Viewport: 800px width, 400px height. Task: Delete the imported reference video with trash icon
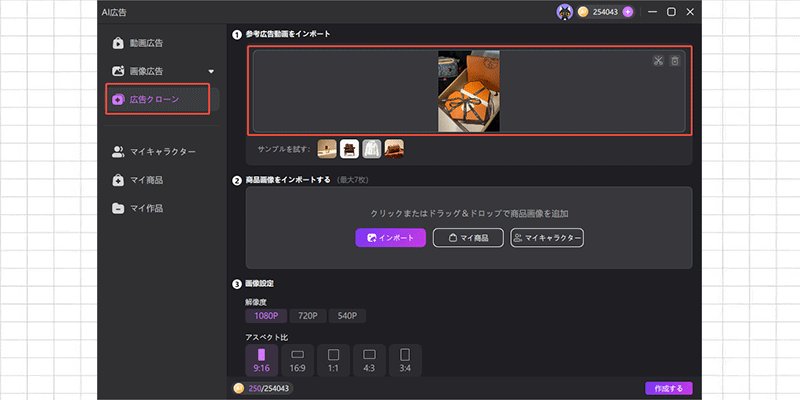[x=674, y=61]
